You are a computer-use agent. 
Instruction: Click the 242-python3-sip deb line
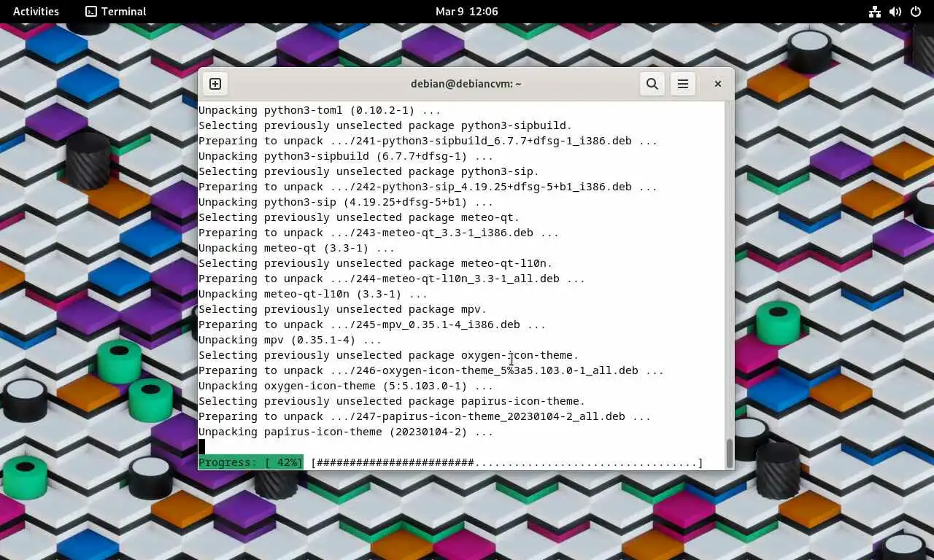tap(428, 187)
